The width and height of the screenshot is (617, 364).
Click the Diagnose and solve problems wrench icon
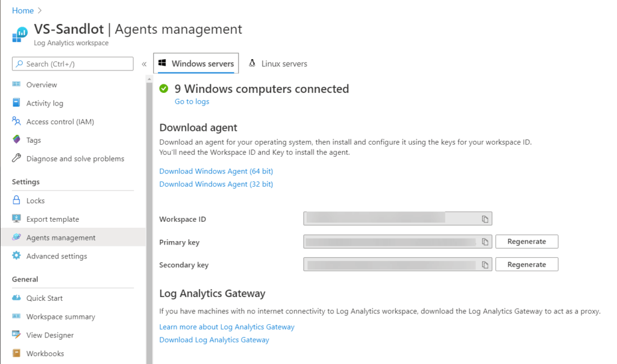[x=16, y=158]
